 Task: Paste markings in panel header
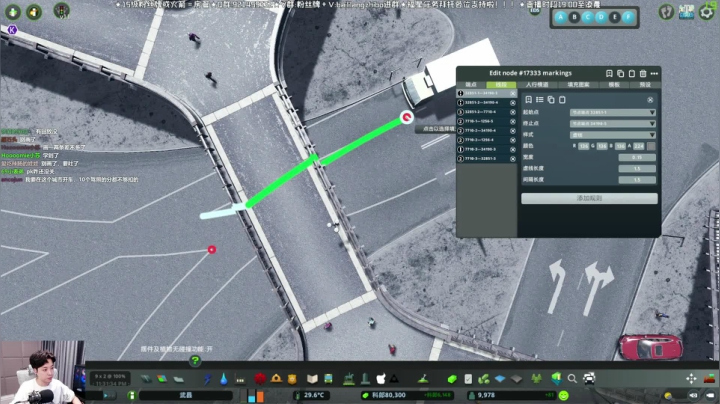coord(632,73)
